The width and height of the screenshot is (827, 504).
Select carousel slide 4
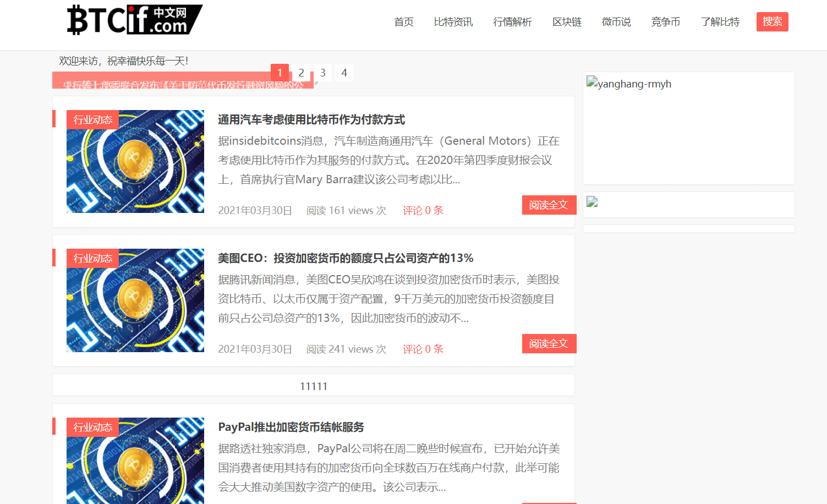coord(344,72)
